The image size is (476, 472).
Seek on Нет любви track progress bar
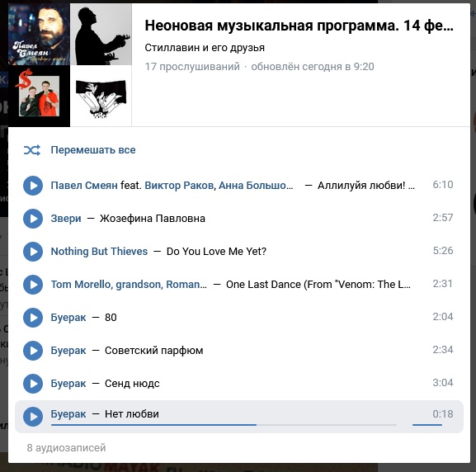coord(224,425)
